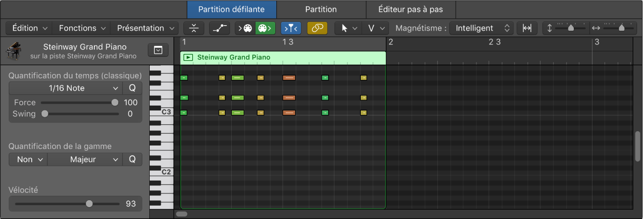The width and height of the screenshot is (644, 219).
Task: Click Q button next to 1/16 Note
Action: tap(132, 88)
